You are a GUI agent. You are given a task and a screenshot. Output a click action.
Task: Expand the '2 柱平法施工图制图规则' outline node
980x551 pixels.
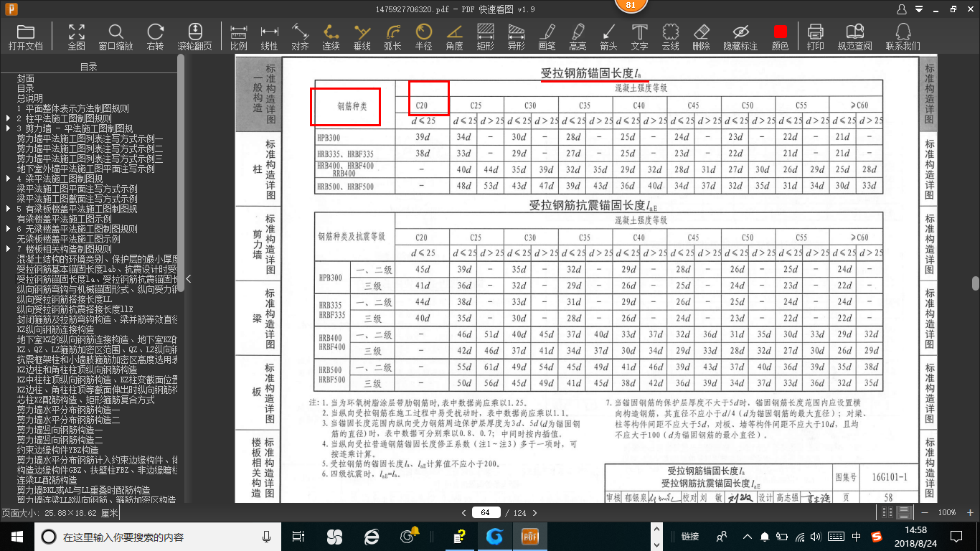click(8, 118)
